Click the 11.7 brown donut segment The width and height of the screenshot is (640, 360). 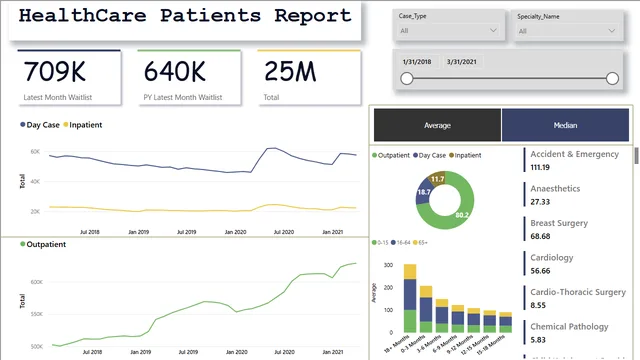click(x=437, y=179)
